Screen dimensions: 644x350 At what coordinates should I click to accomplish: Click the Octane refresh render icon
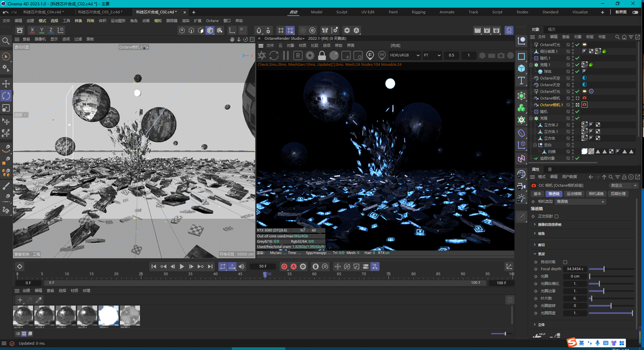click(x=274, y=55)
